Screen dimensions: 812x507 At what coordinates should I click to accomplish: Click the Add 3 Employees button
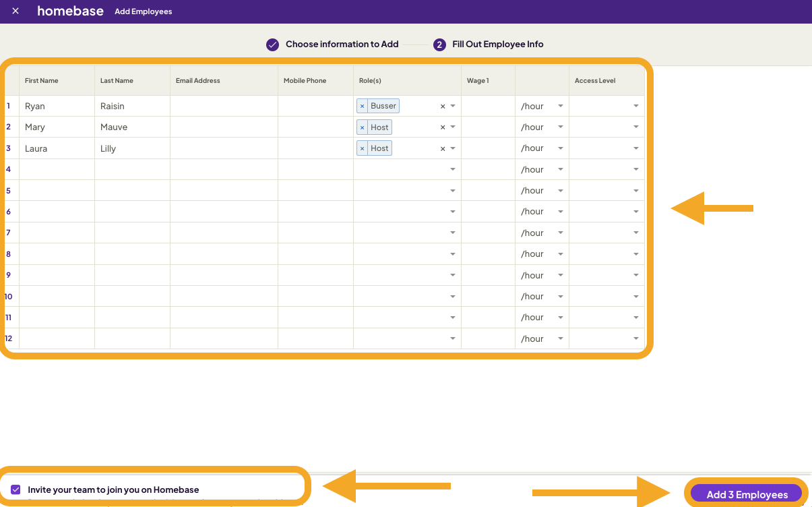click(746, 494)
